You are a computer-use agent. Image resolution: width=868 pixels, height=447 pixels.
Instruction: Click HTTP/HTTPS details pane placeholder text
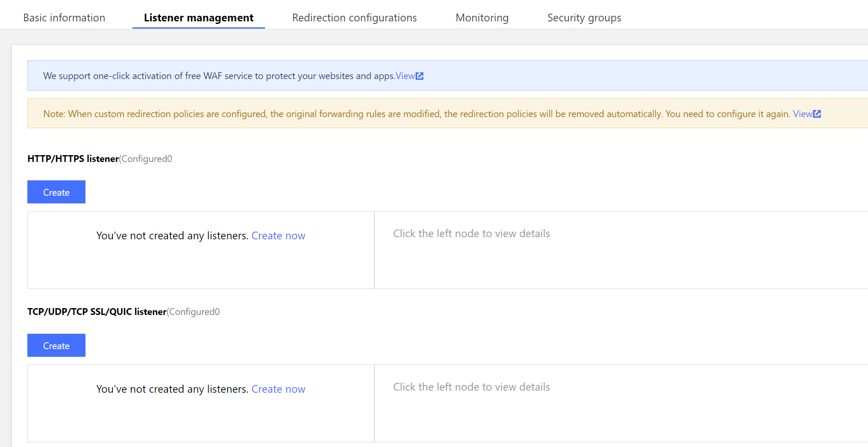(x=471, y=234)
